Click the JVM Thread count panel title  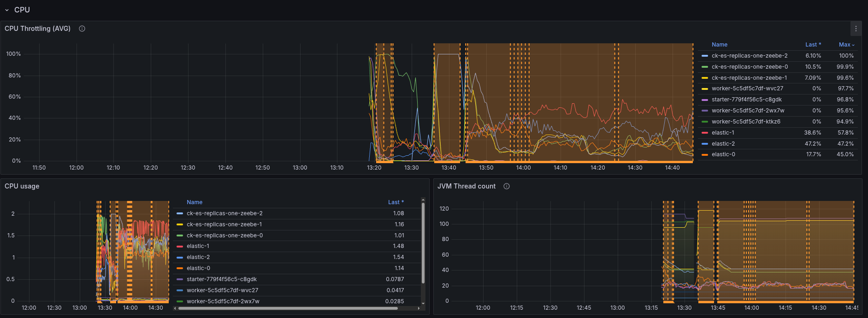(466, 186)
